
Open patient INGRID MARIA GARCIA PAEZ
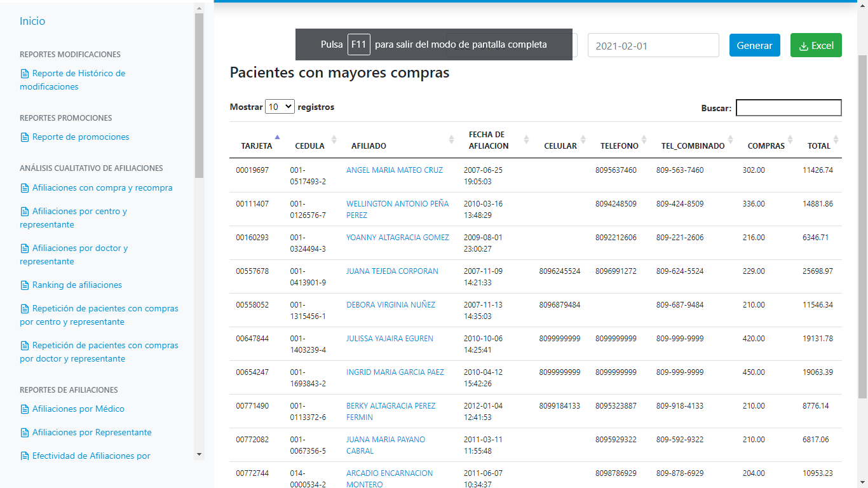(x=395, y=372)
